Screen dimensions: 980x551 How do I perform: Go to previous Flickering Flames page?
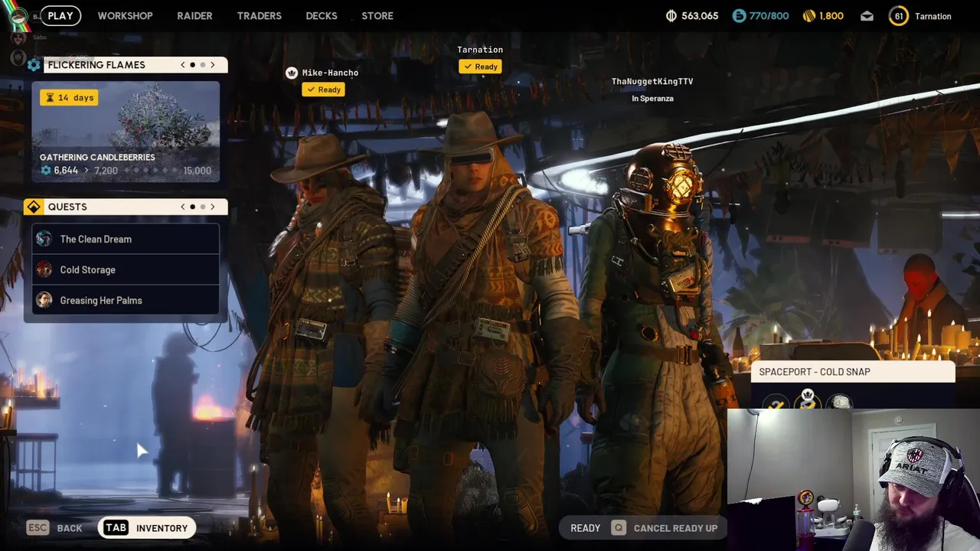(x=183, y=65)
